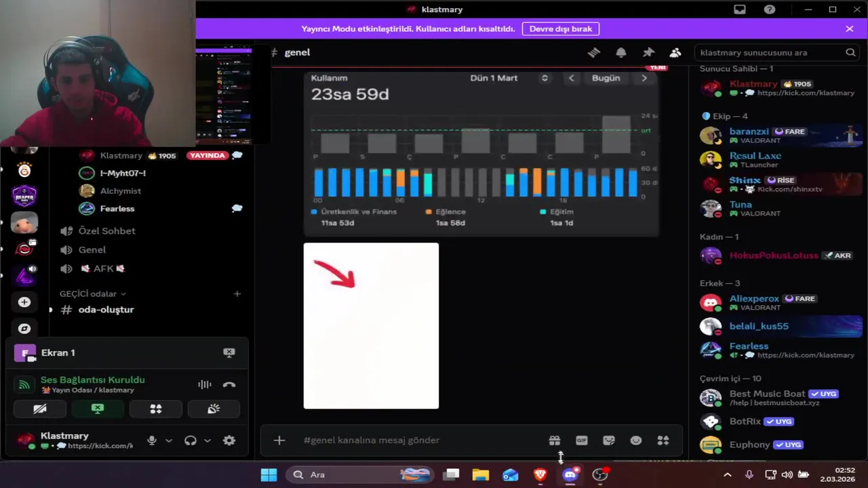Viewport: 868px width, 488px height.
Task: Open the Discord help icon
Action: coord(770,9)
